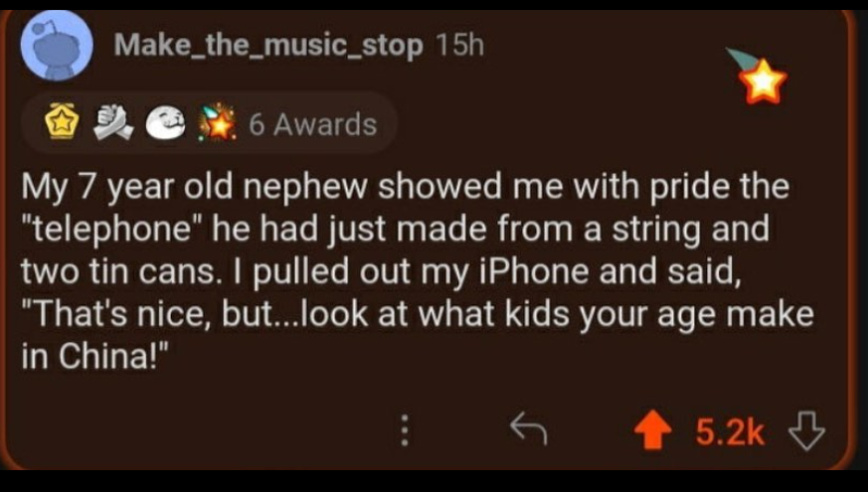
Task: Open the Make_the_music_stop user profile
Action: click(267, 46)
